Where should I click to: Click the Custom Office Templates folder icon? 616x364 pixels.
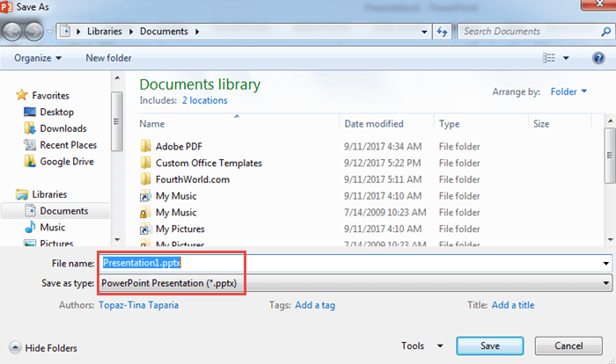coord(146,163)
